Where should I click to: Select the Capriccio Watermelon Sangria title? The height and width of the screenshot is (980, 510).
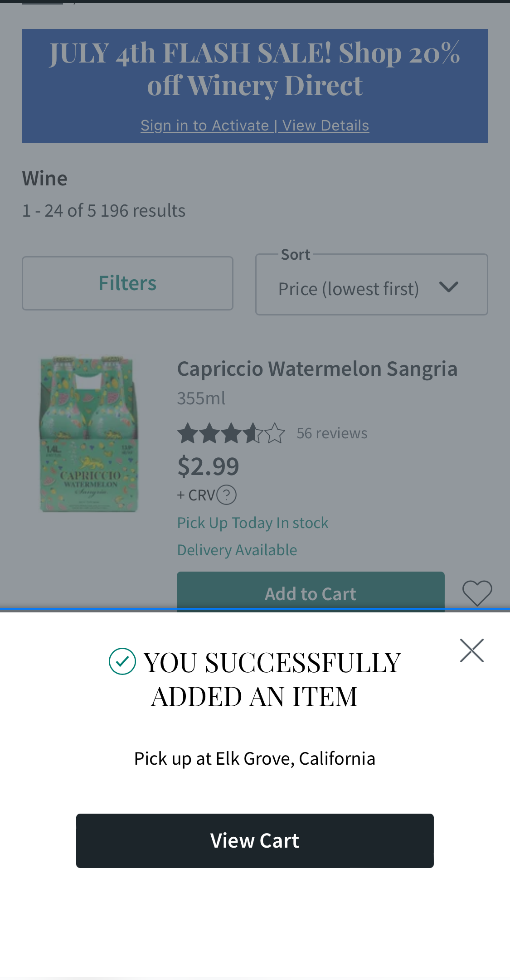(x=317, y=368)
